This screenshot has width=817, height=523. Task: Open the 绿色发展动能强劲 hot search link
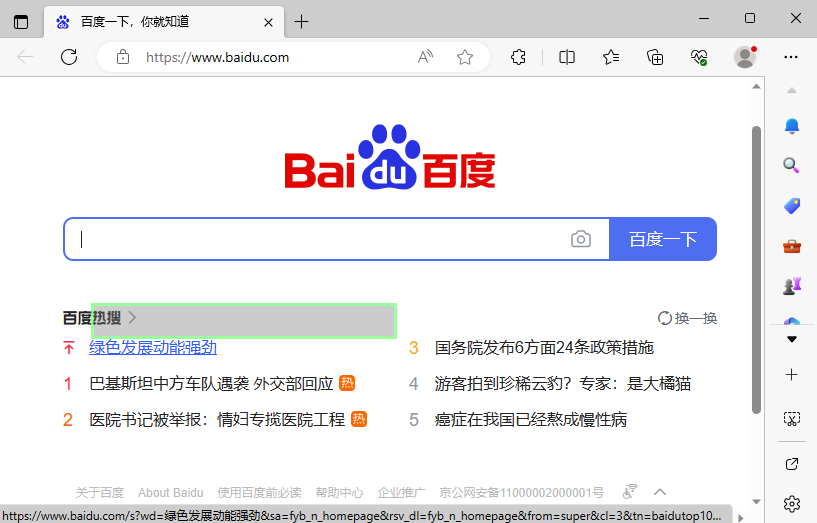153,348
